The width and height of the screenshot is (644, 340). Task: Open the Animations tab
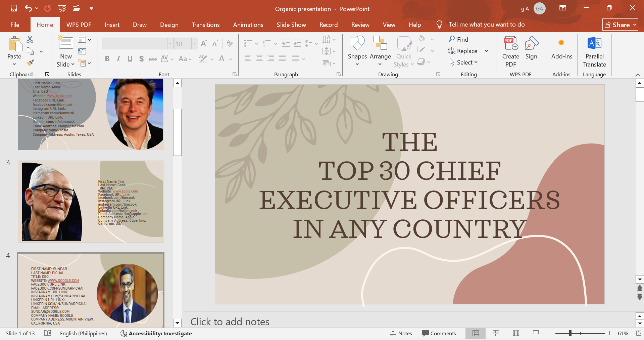pos(248,25)
